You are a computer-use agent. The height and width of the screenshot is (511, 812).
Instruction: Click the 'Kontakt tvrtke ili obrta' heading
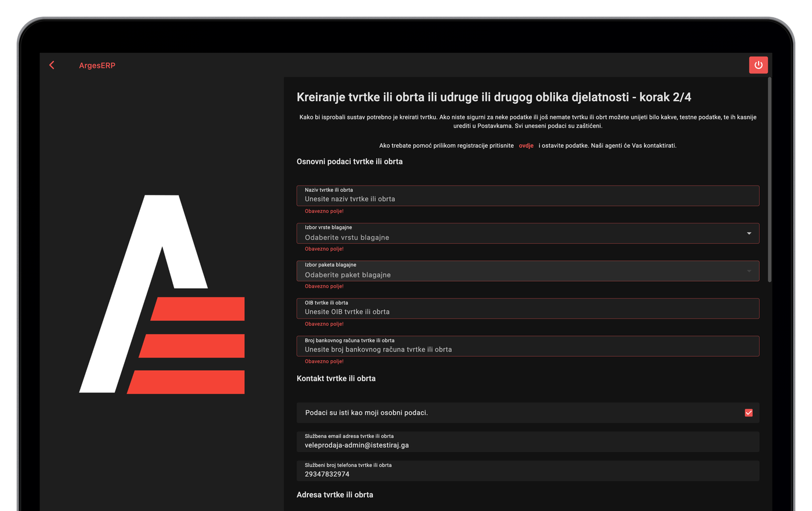336,378
